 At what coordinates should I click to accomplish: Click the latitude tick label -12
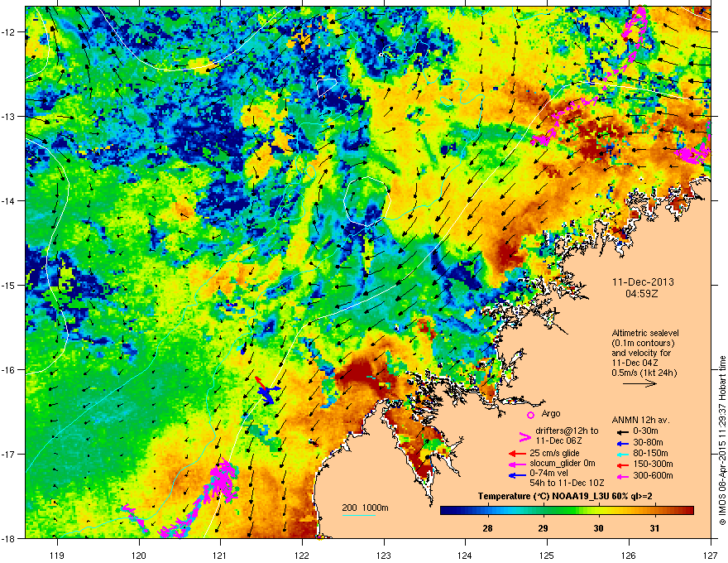click(9, 32)
